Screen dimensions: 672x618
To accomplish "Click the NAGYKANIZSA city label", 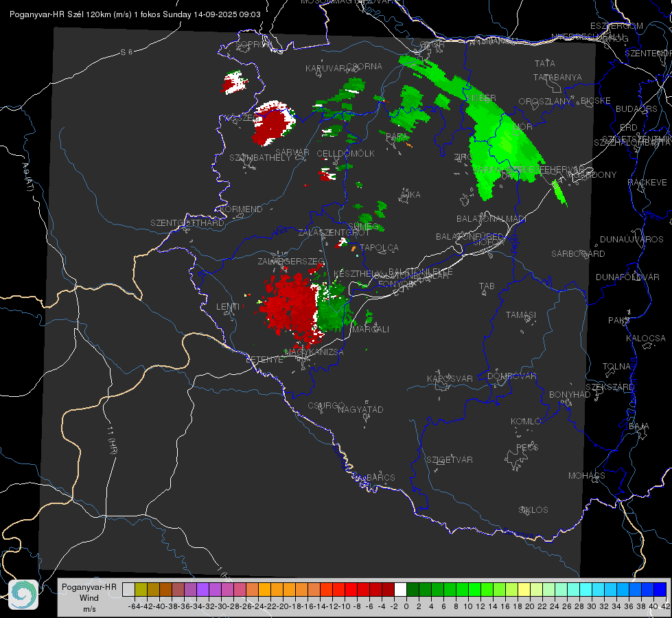I will (x=314, y=352).
